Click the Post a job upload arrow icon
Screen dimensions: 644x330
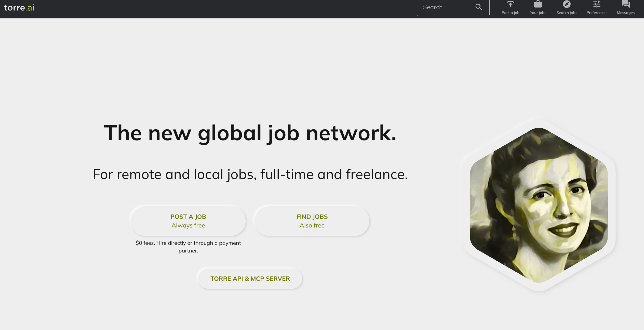point(511,5)
